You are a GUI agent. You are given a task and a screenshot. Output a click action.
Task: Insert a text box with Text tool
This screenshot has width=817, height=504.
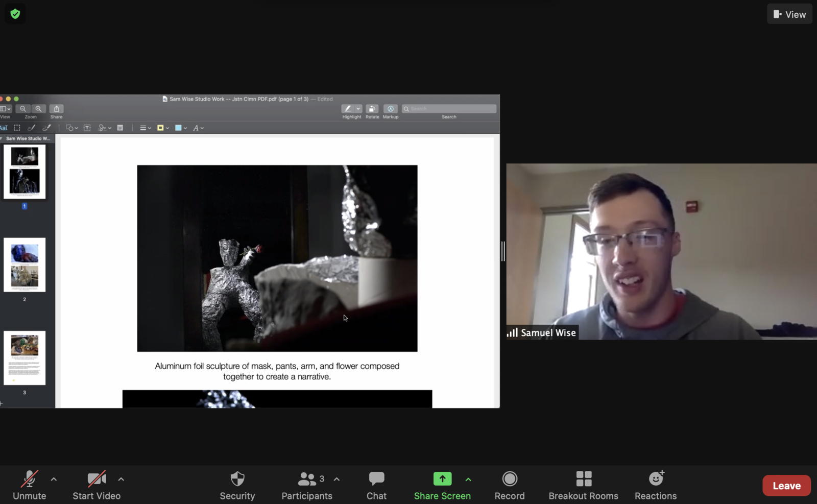coord(87,128)
